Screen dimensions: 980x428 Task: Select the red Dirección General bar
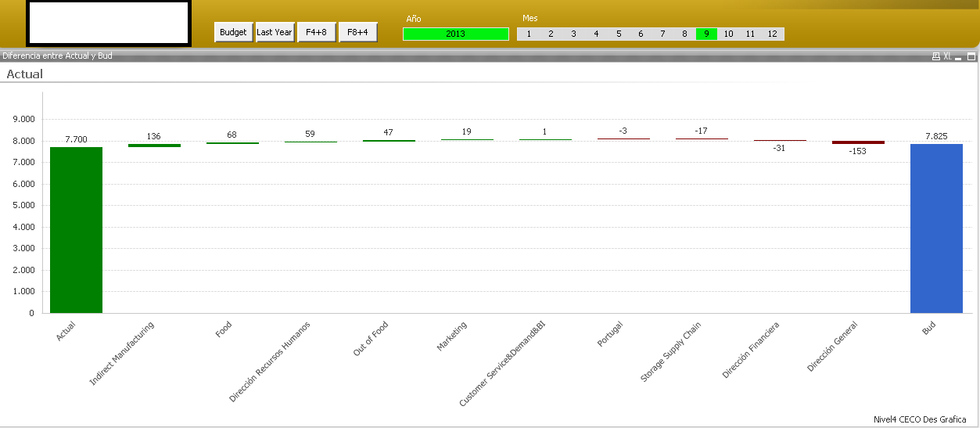(858, 142)
